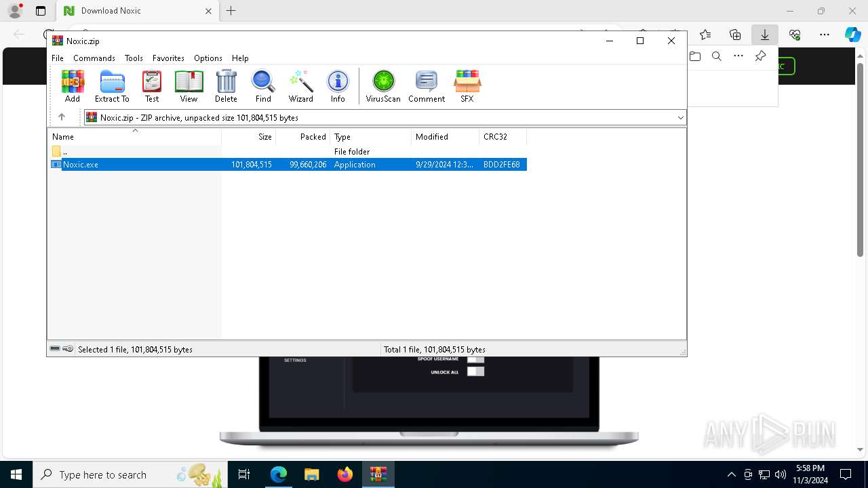Open Browser essentials heart icon
This screenshot has width=868, height=488.
795,35
